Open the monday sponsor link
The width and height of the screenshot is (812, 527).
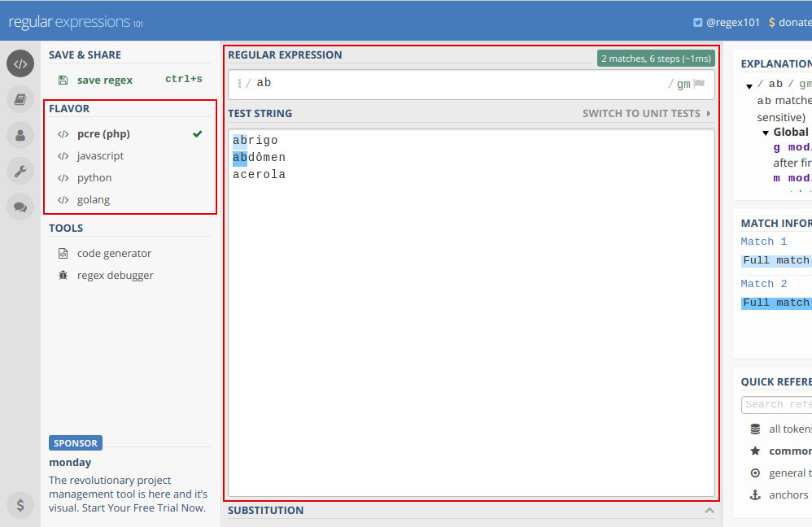pos(70,462)
